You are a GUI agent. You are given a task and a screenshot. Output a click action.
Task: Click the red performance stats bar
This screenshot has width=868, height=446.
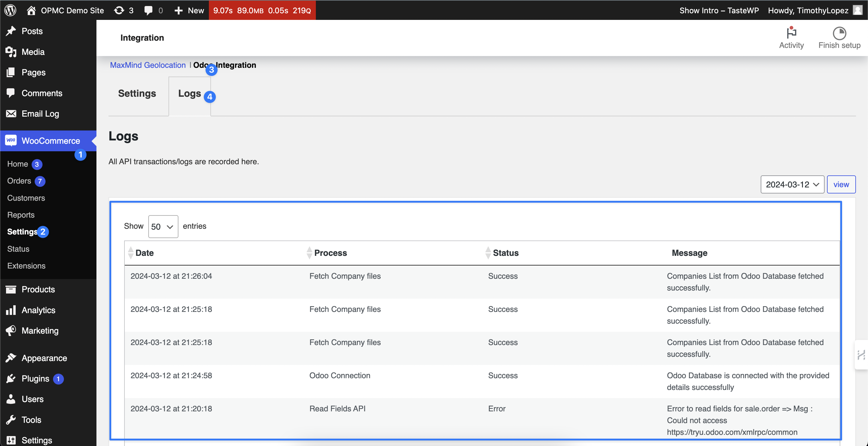[x=262, y=11]
